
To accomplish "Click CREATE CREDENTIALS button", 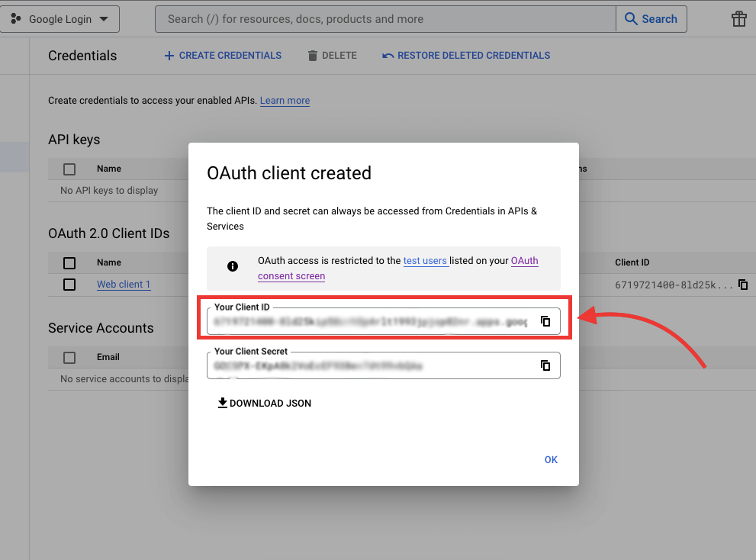I will (x=223, y=56).
